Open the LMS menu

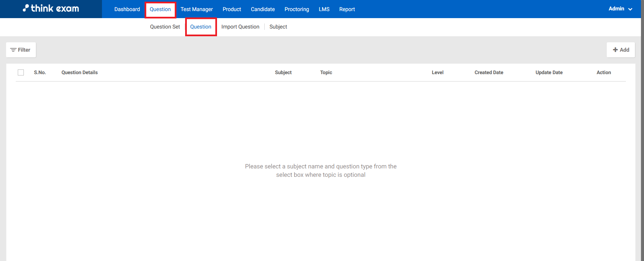[x=324, y=9]
